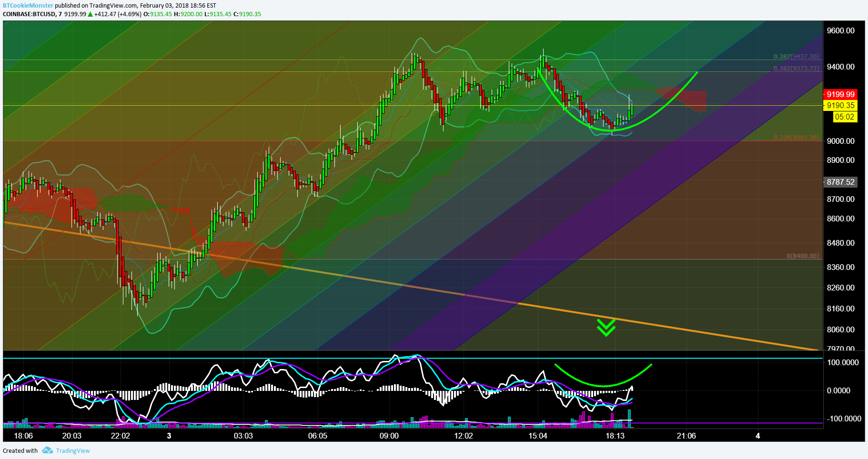The width and height of the screenshot is (868, 459).
Task: Click the grey 8787.52 price label
Action: pyautogui.click(x=840, y=182)
